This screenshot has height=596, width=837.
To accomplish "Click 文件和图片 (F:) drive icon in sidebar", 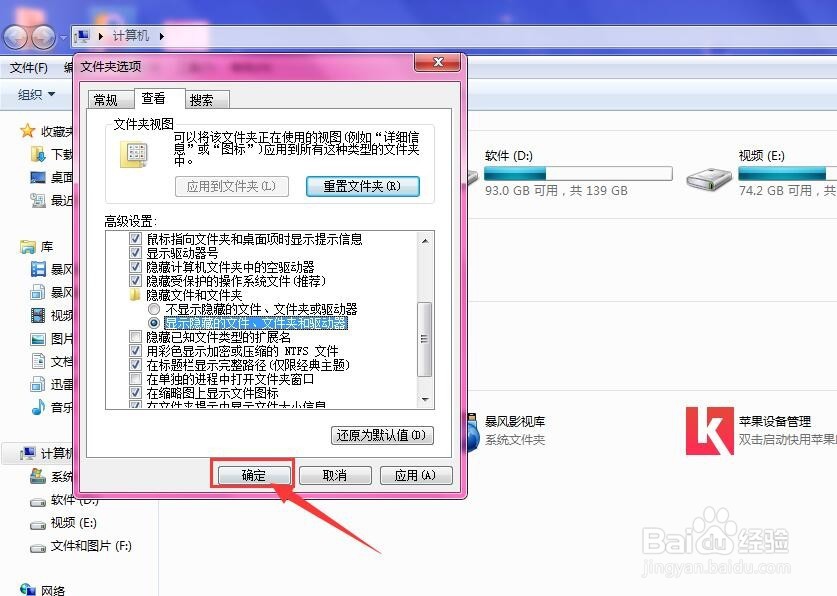I will tap(38, 547).
